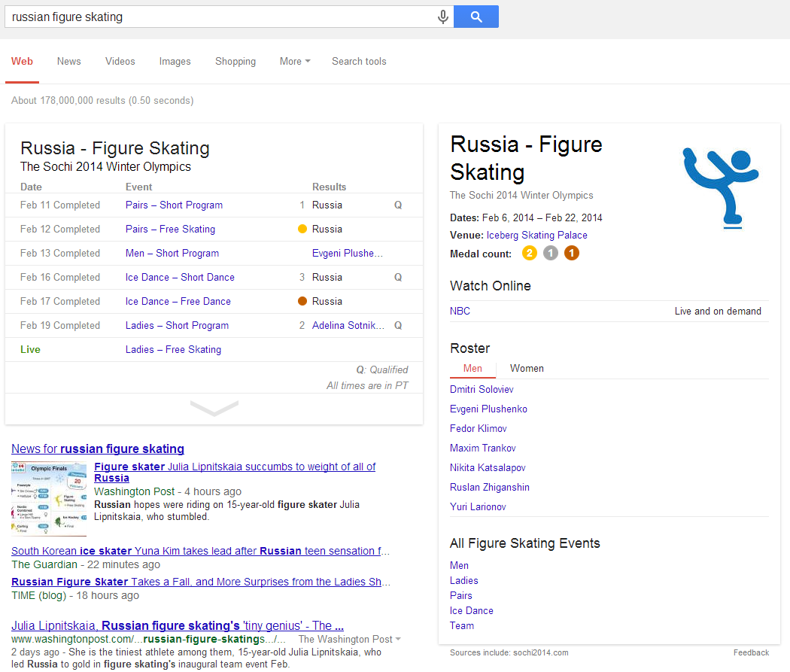Open the Pairs events link
790x672 pixels.
pos(461,595)
